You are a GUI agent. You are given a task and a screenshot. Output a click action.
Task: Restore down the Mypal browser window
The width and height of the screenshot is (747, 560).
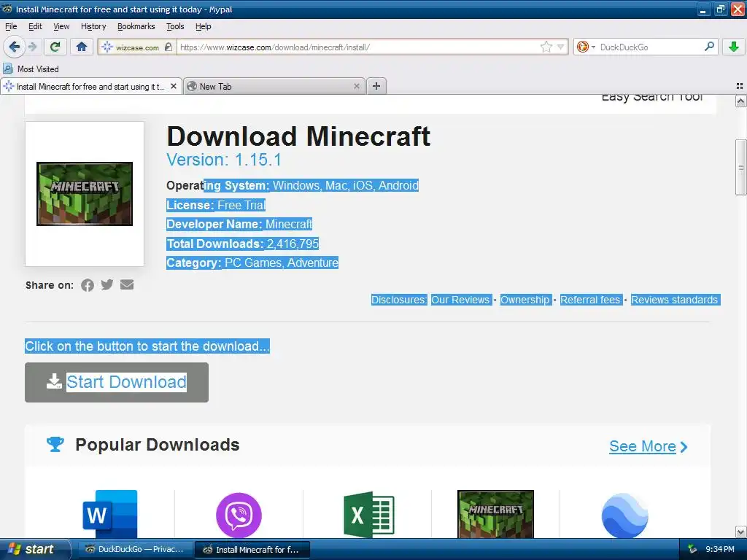coord(720,9)
